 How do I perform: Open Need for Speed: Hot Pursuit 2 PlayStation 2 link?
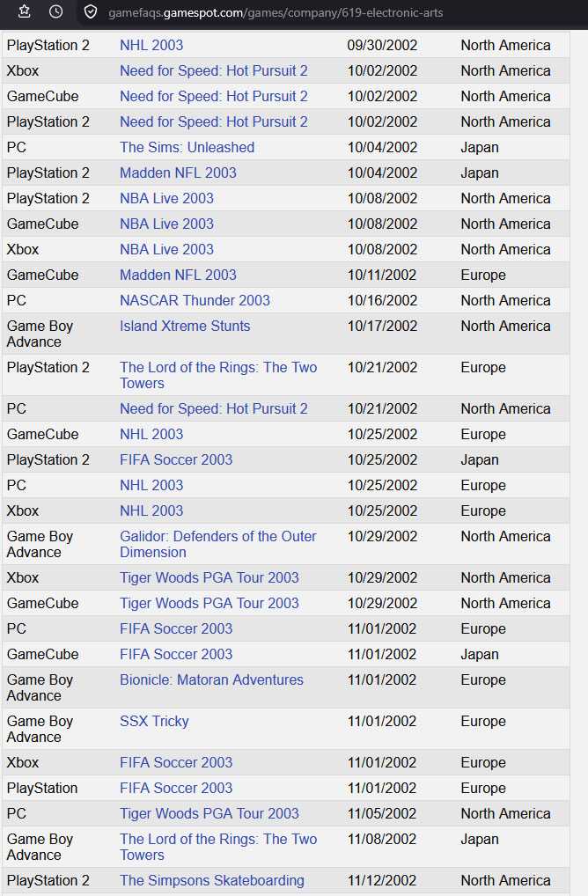(214, 121)
